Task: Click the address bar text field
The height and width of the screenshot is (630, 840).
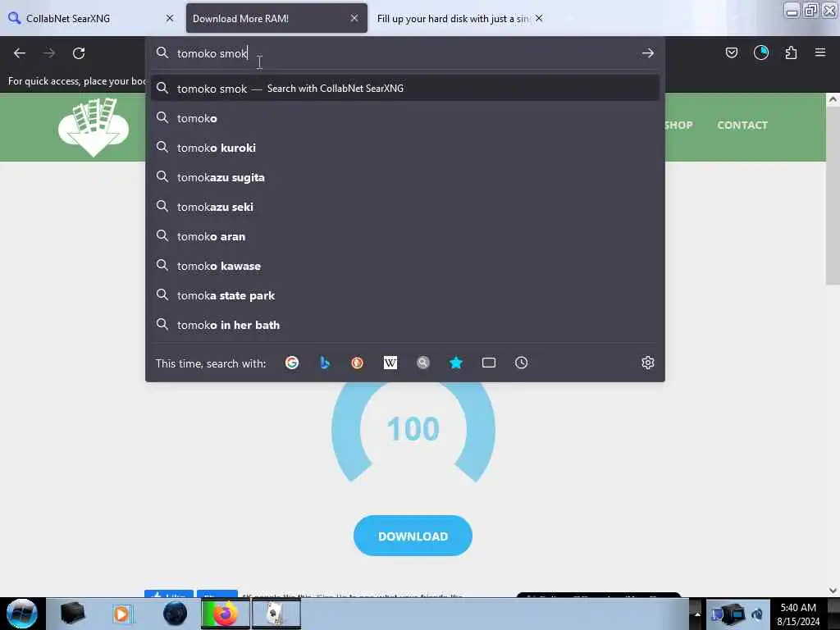Action: (x=405, y=53)
